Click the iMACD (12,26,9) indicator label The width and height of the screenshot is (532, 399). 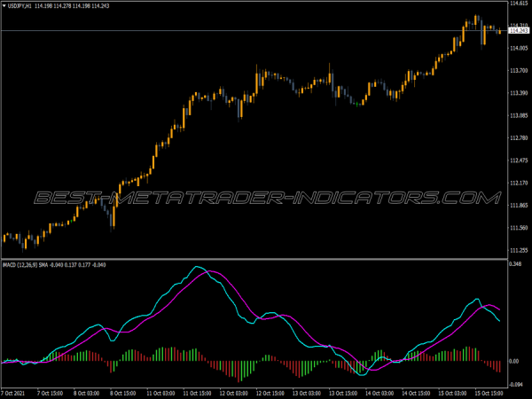click(x=27, y=265)
